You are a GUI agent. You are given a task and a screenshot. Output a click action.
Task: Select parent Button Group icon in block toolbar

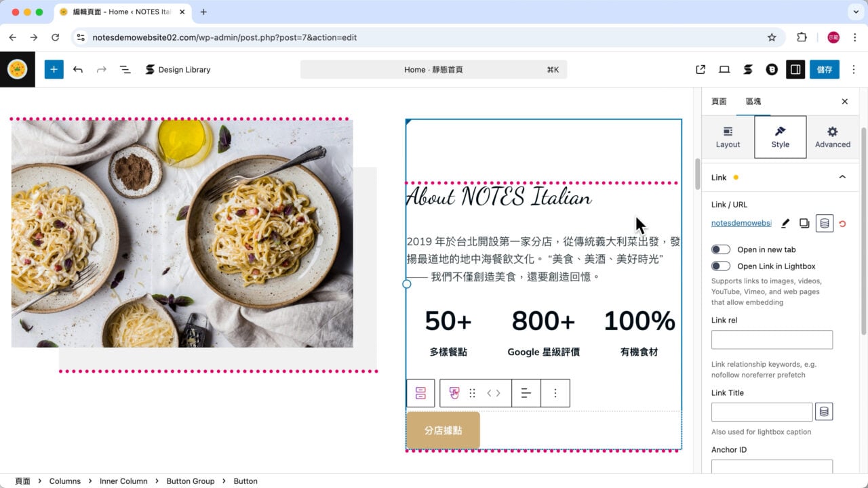[x=420, y=393]
